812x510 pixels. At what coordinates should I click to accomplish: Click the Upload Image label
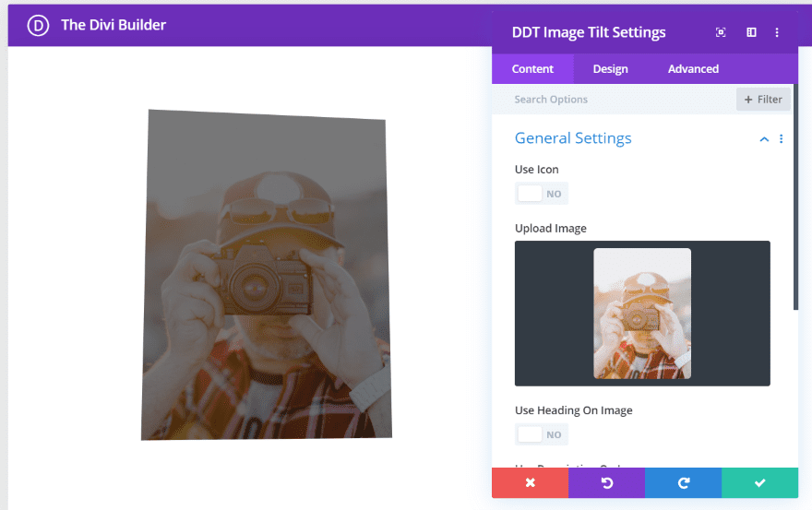(551, 229)
